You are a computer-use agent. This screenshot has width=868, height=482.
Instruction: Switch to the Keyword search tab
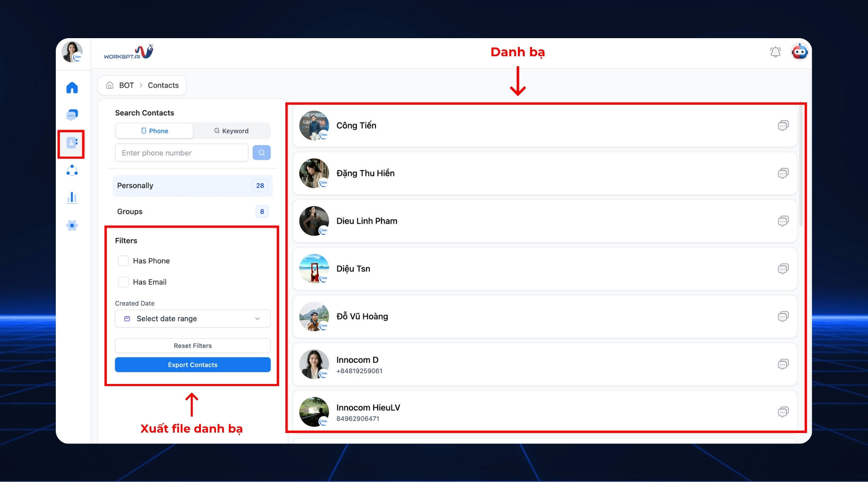231,131
